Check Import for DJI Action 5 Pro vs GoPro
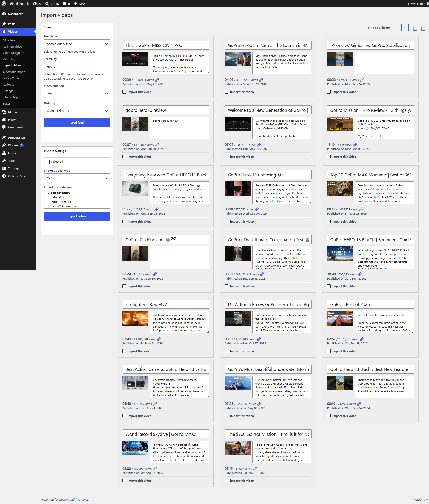The height and width of the screenshot is (504, 429). [226, 351]
